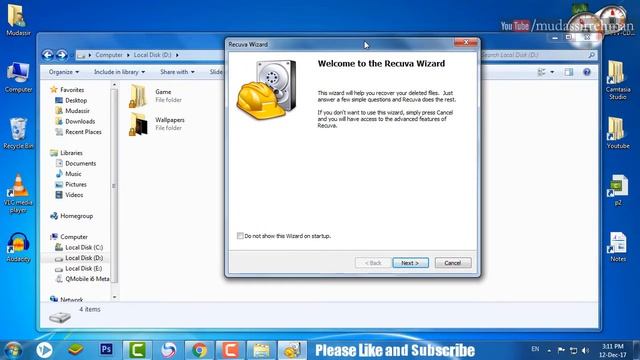This screenshot has height=360, width=640.
Task: Go forward in Explorer window
Action: point(62,55)
